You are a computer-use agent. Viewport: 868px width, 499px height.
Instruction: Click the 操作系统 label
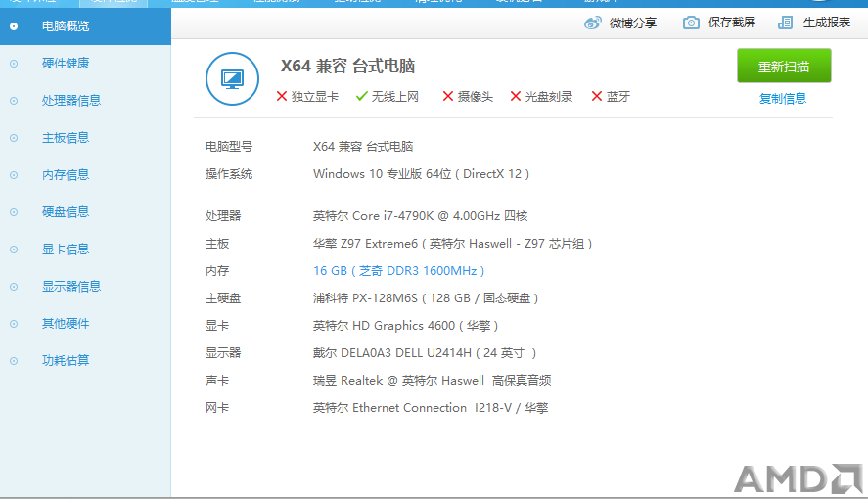click(x=229, y=174)
